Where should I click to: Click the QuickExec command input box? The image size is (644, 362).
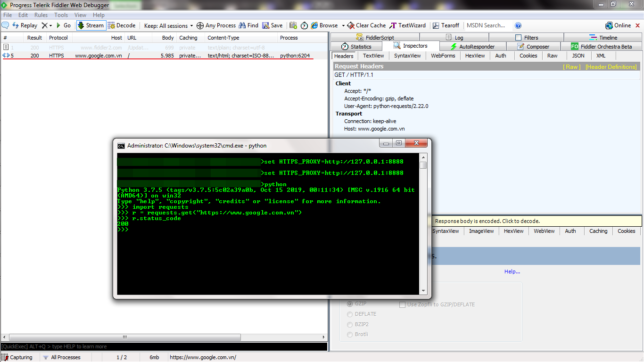pyautogui.click(x=164, y=346)
